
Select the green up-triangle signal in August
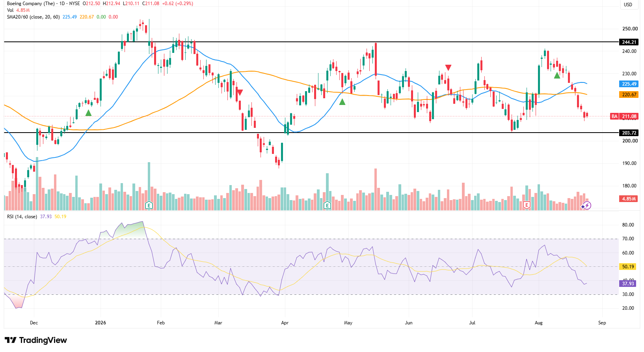click(557, 75)
